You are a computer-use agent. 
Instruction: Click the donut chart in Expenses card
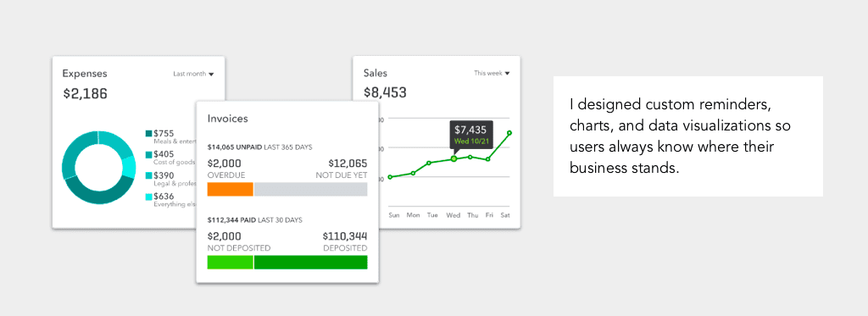point(98,167)
